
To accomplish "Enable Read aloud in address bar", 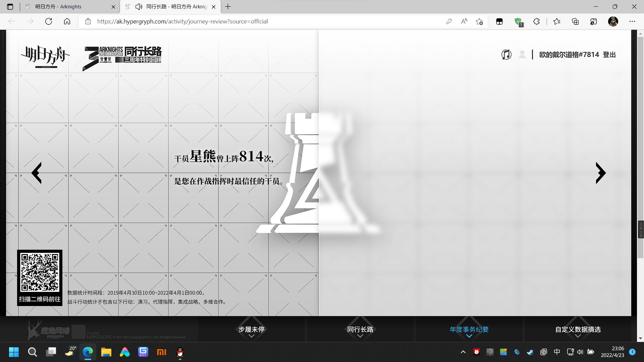I will pos(464,21).
